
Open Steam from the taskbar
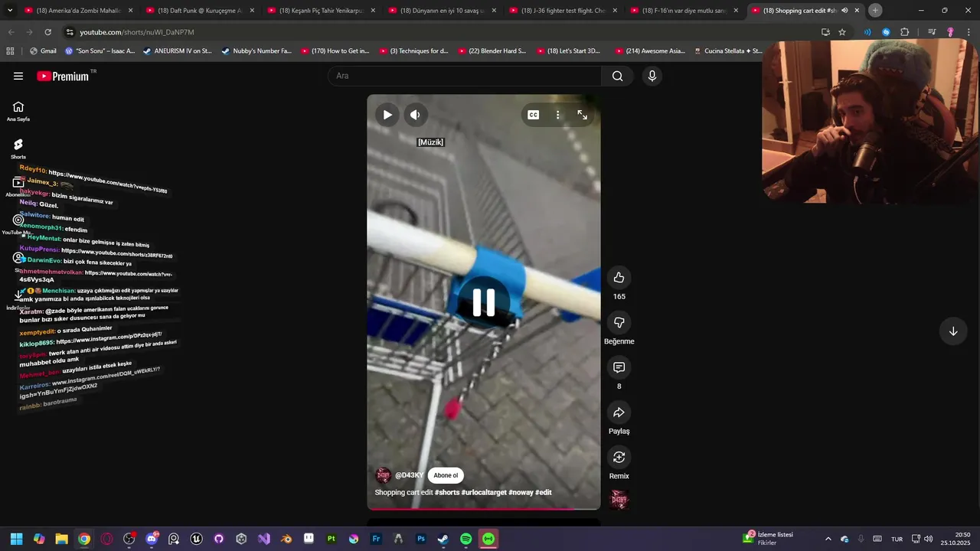(x=443, y=539)
